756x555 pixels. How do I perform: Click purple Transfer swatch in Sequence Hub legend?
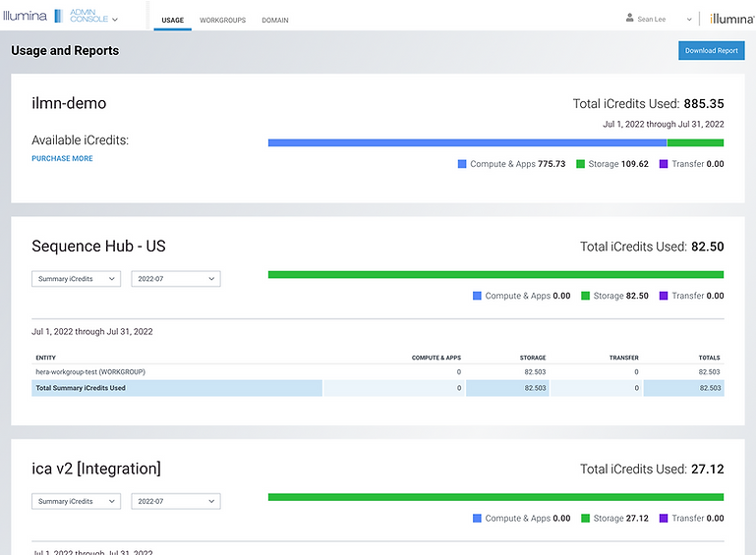664,296
